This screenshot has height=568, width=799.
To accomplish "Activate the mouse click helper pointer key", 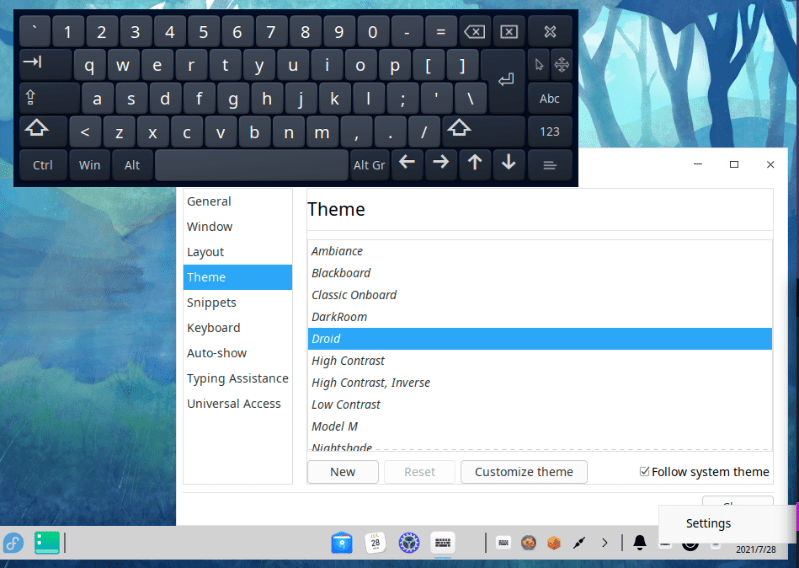I will (539, 65).
